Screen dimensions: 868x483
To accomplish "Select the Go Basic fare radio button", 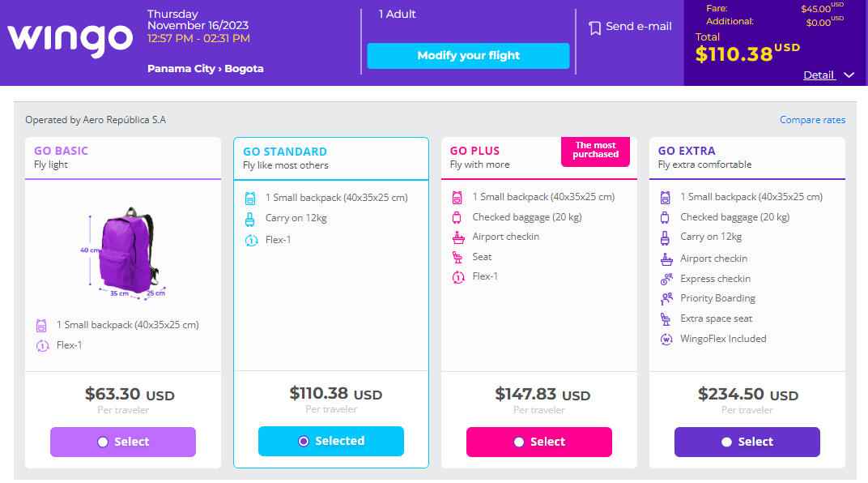I will click(x=102, y=442).
